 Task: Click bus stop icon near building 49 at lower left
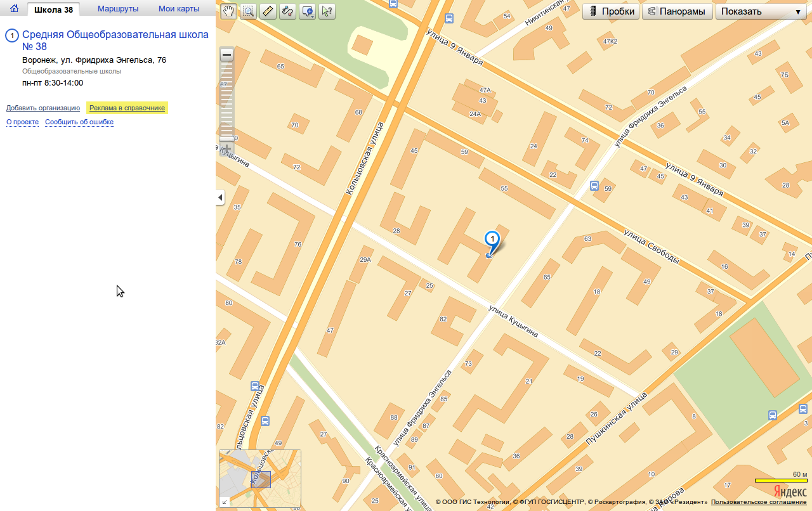pyautogui.click(x=265, y=420)
